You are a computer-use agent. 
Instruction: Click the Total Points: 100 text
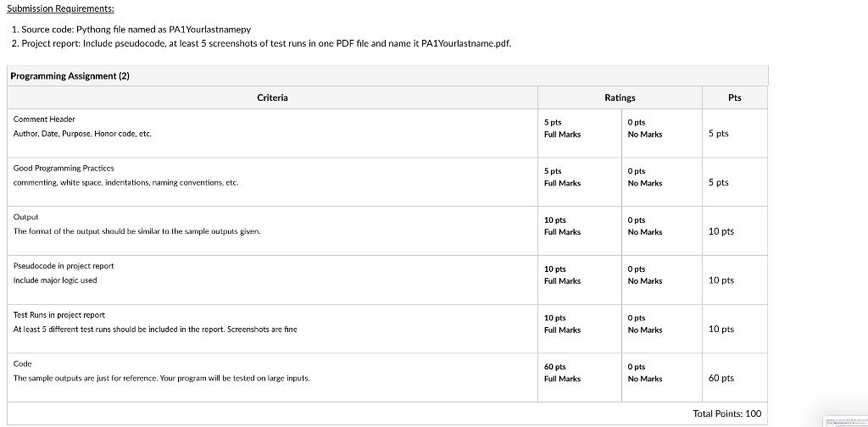[726, 413]
